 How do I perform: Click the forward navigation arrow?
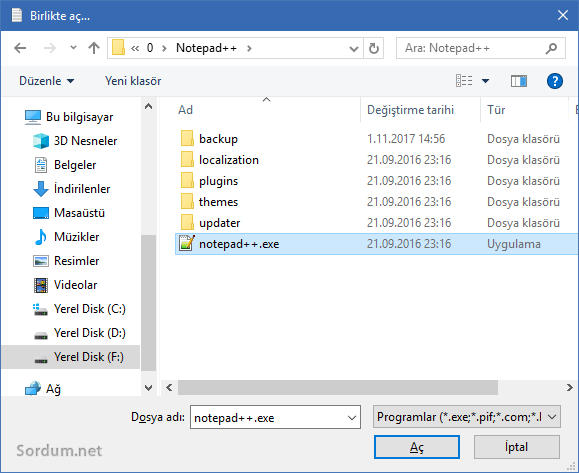49,48
